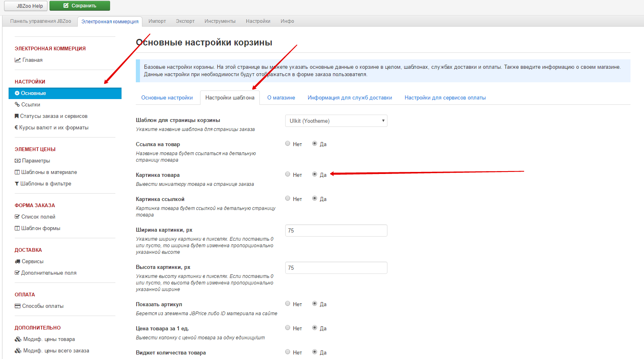
Task: Click the JBZoo Help button
Action: (x=26, y=6)
